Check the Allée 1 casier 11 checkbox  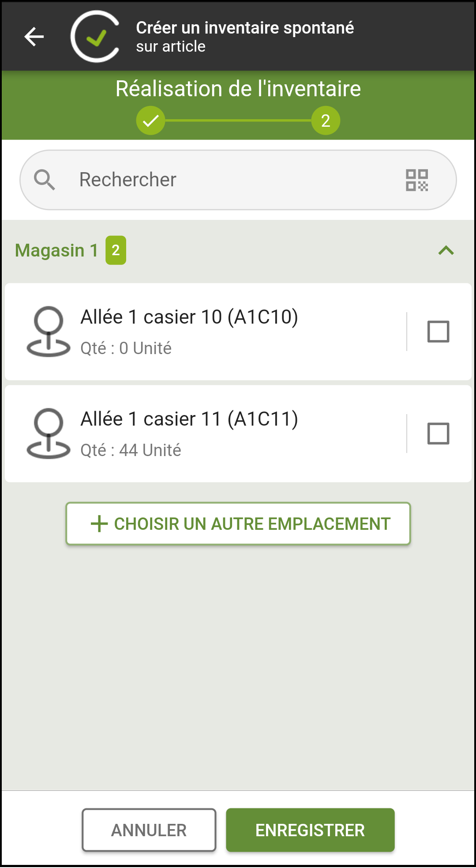tap(439, 434)
